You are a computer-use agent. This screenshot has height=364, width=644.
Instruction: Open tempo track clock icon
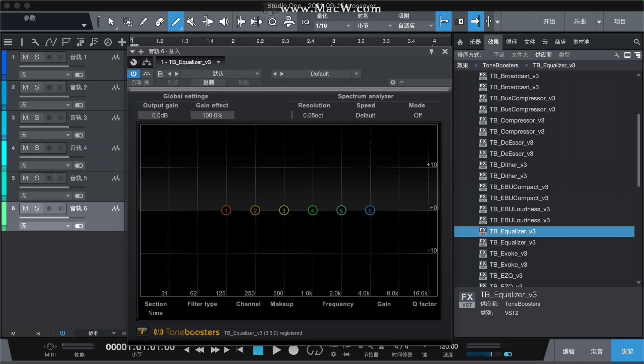click(108, 42)
